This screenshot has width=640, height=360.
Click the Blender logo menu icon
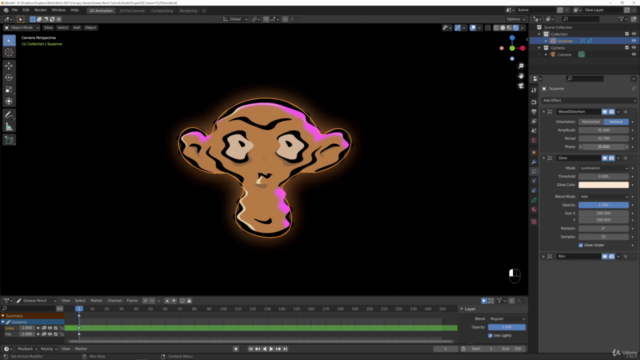click(6, 10)
